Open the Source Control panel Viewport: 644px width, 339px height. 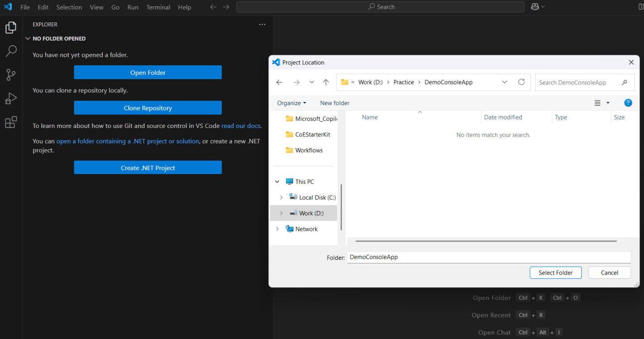[11, 75]
